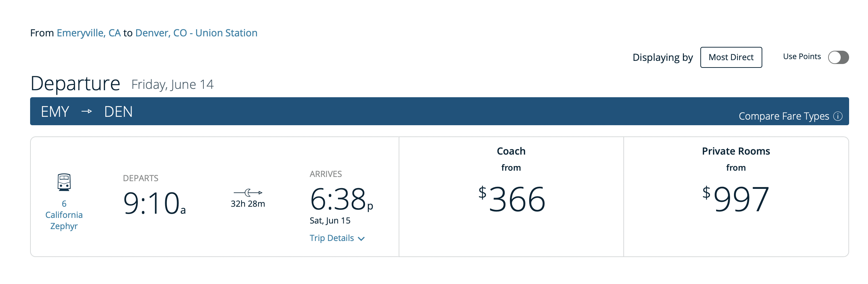Image resolution: width=868 pixels, height=284 pixels.
Task: Click the 6:38p arrival time
Action: [341, 199]
